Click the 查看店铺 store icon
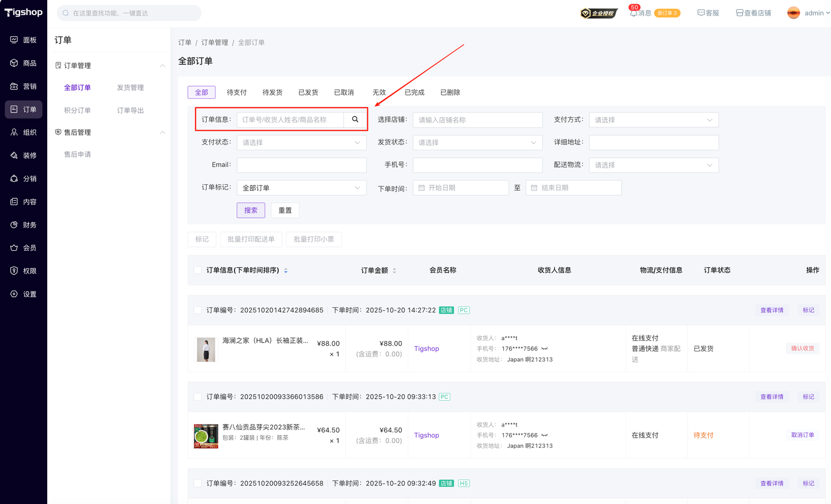The image size is (831, 504). pyautogui.click(x=739, y=13)
